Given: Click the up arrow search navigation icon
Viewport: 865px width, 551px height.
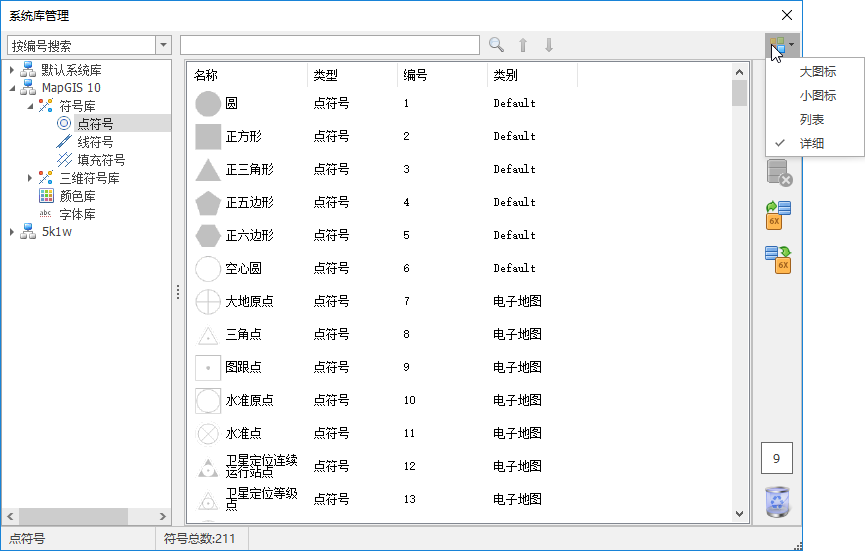Looking at the screenshot, I should point(522,45).
